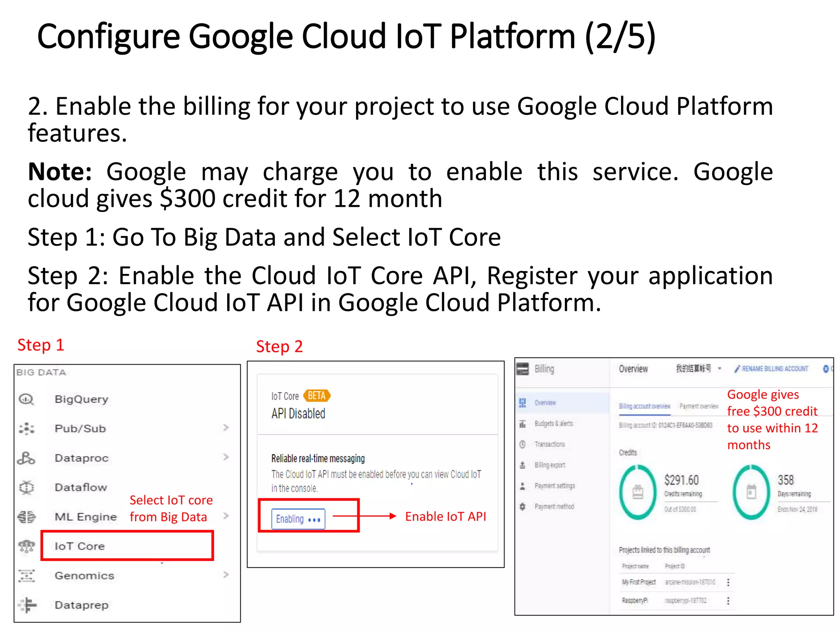This screenshot has width=840, height=630.
Task: Click the 358 days remaining value
Action: click(x=786, y=480)
